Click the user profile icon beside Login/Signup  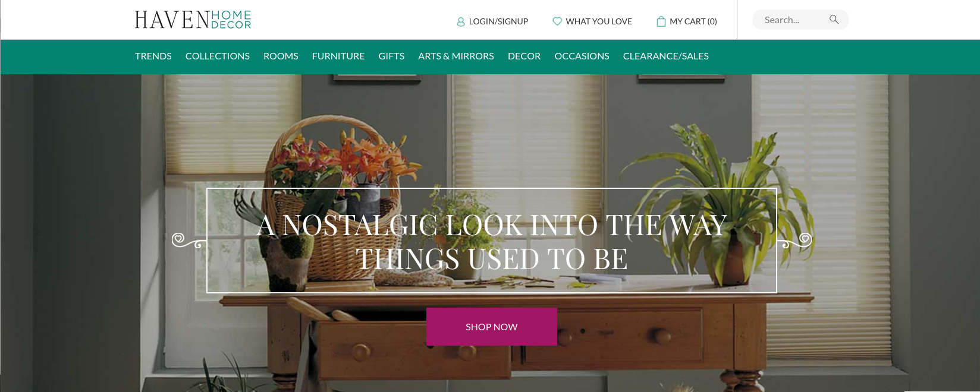pyautogui.click(x=460, y=21)
